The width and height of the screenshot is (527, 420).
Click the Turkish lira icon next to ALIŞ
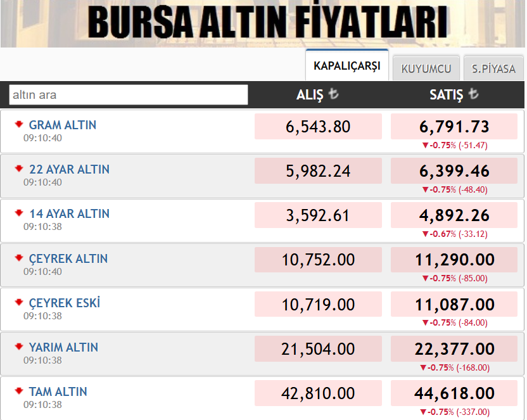(333, 94)
